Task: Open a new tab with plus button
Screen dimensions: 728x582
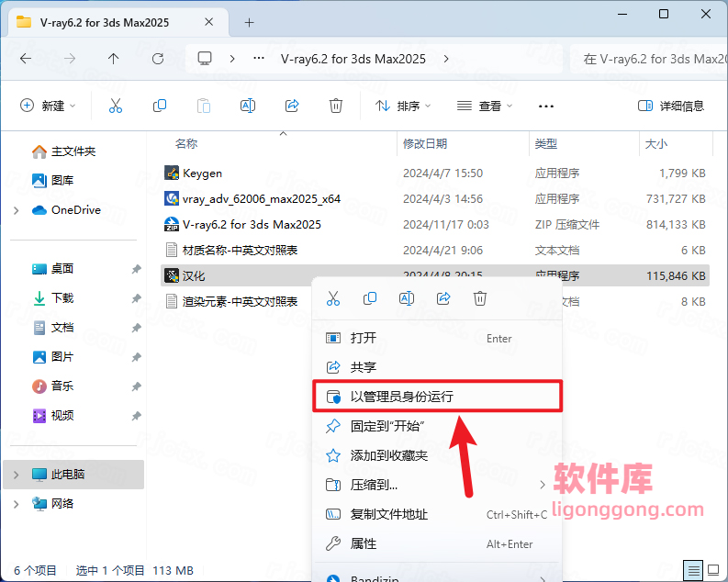Action: tap(250, 22)
